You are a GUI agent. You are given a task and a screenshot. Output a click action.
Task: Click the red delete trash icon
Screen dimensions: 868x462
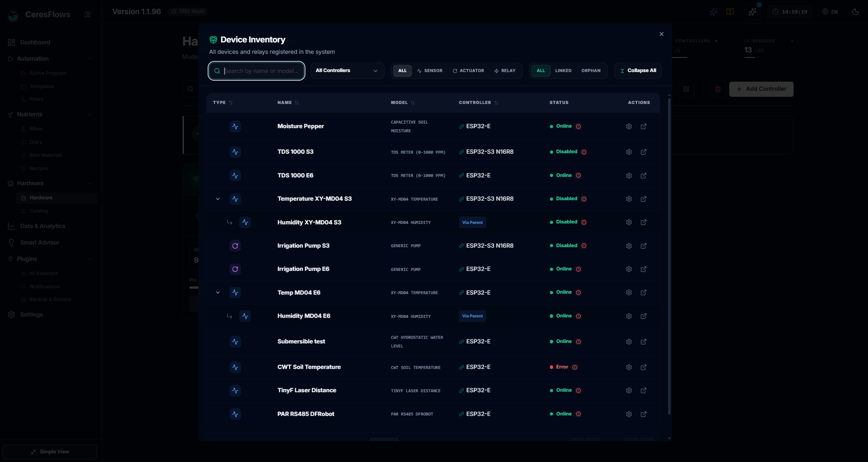point(717,89)
